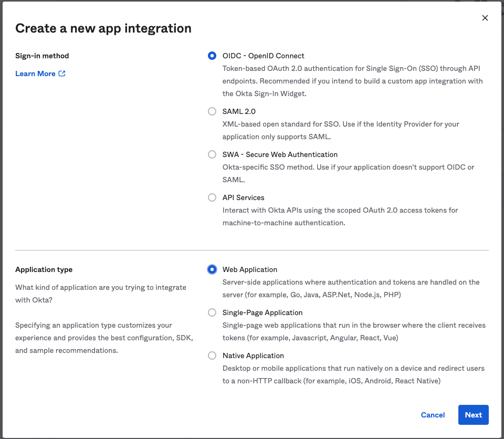Click the SWA option label text
Image resolution: width=504 pixels, height=439 pixels.
tap(280, 154)
